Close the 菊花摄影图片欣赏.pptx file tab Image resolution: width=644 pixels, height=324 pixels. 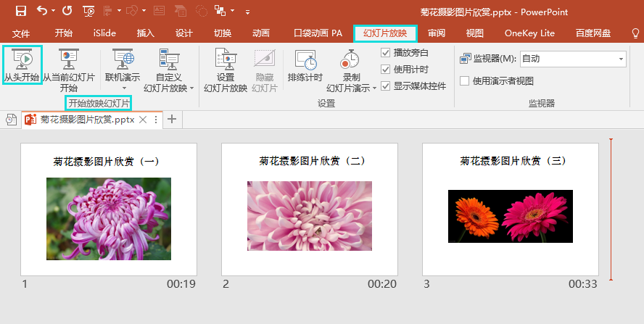click(x=143, y=120)
